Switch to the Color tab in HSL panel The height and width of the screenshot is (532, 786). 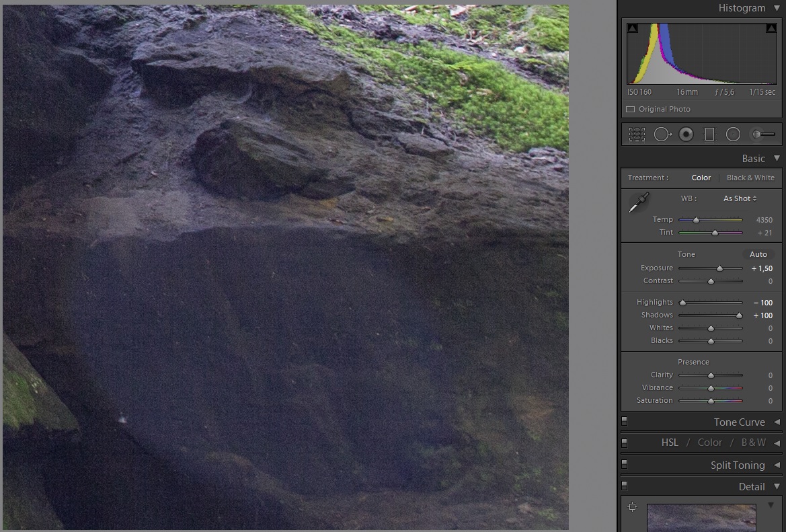tap(710, 443)
